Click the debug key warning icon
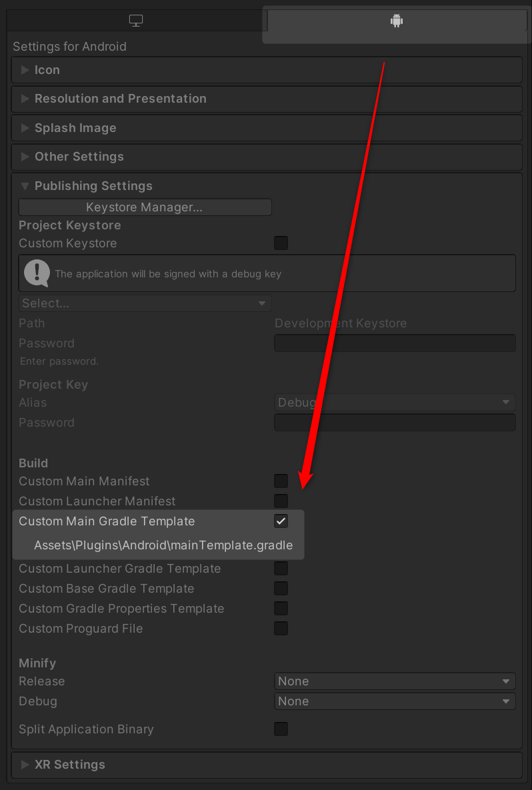 tap(37, 273)
